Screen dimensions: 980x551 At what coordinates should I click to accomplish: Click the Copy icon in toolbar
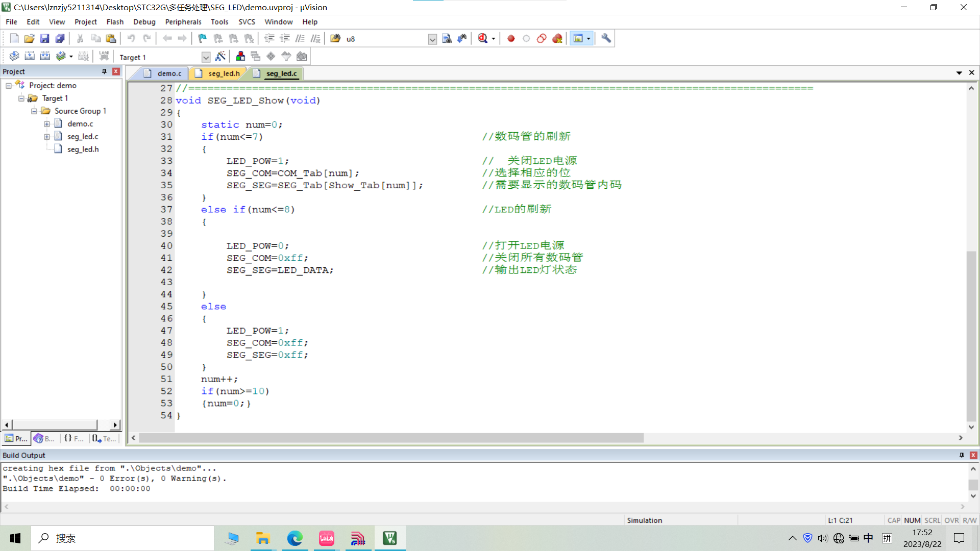(x=95, y=38)
